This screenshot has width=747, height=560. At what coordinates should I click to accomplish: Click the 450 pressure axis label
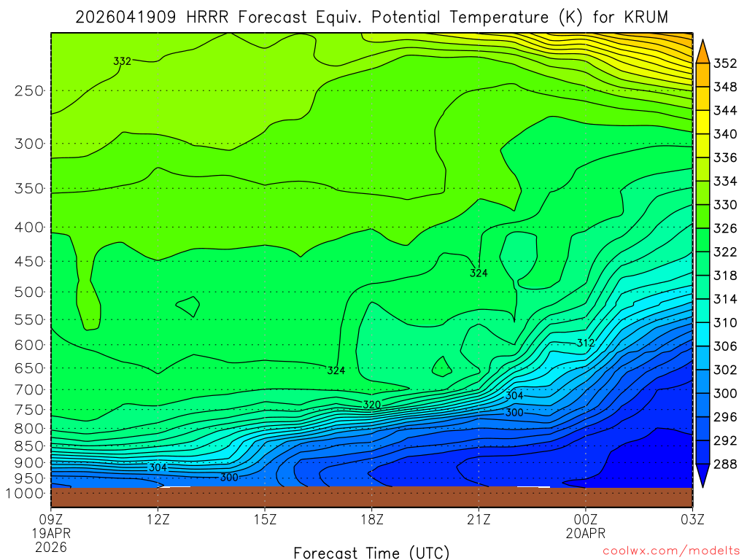(x=29, y=262)
